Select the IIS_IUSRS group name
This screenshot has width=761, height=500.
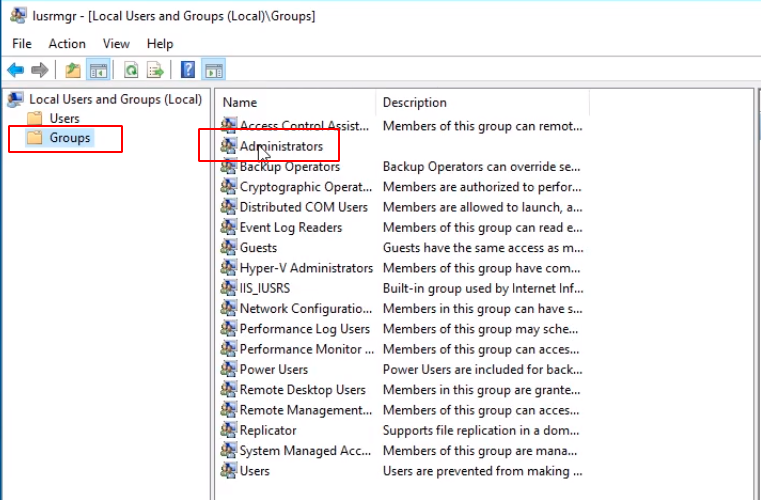[x=265, y=288]
